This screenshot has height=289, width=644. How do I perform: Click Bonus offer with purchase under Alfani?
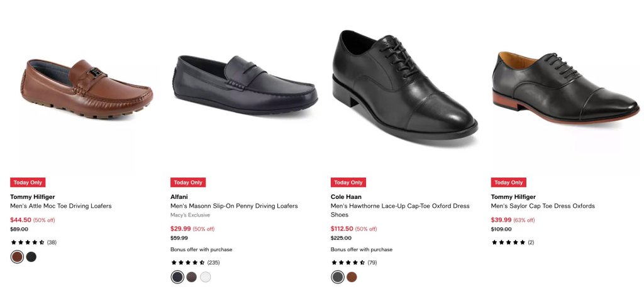tap(201, 249)
